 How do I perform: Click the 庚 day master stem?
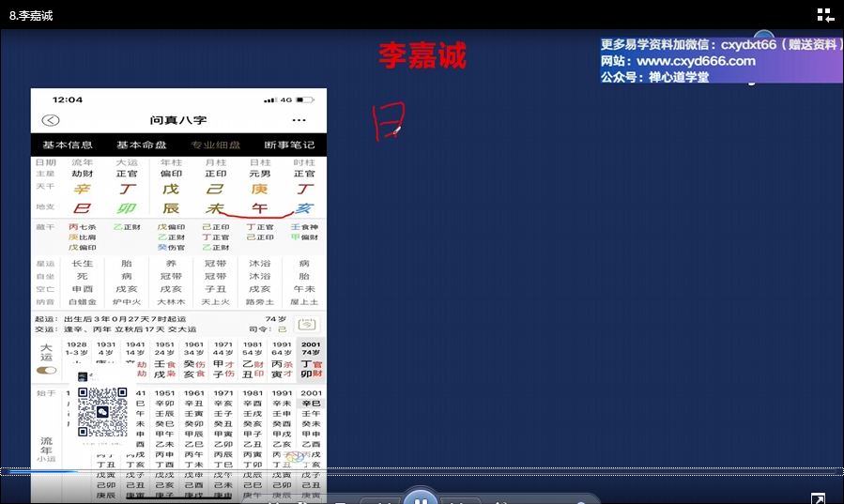(x=259, y=189)
